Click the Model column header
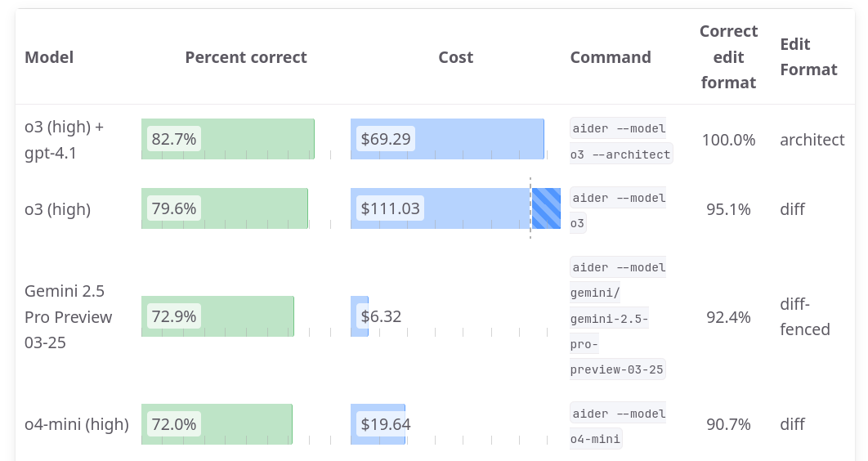 click(x=49, y=57)
